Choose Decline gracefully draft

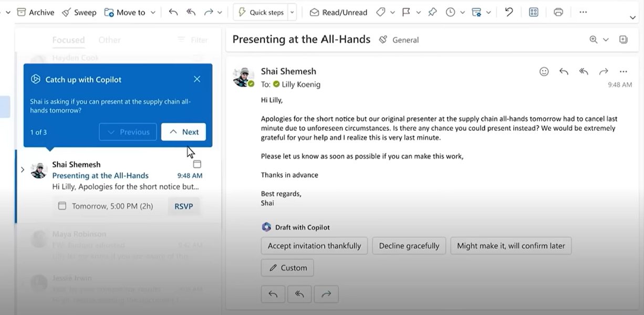(409, 246)
